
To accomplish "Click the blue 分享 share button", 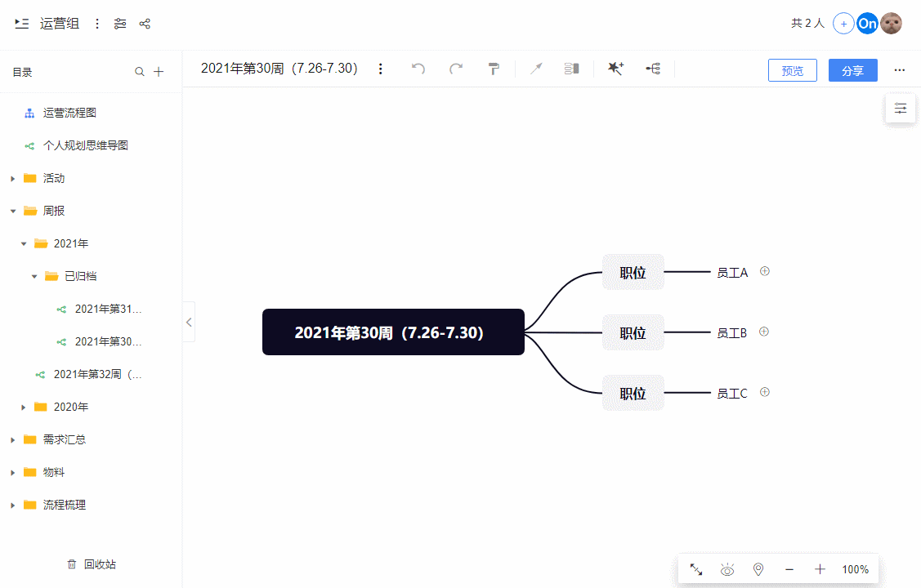I will pos(852,70).
